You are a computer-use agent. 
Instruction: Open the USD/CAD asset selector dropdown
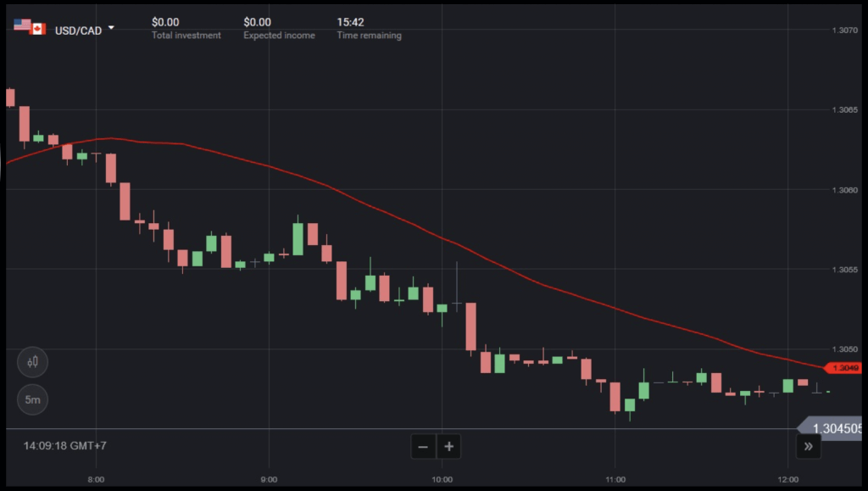[84, 31]
